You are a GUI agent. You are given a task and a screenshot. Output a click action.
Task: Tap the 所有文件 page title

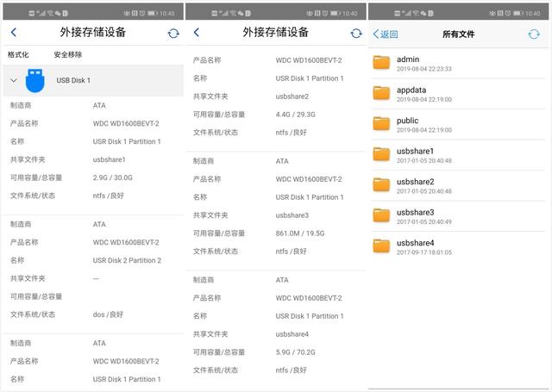tap(458, 34)
